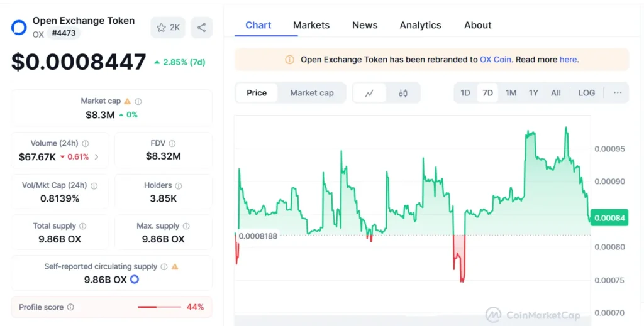
Task: Click the Profile score progress bar
Action: pyautogui.click(x=159, y=307)
